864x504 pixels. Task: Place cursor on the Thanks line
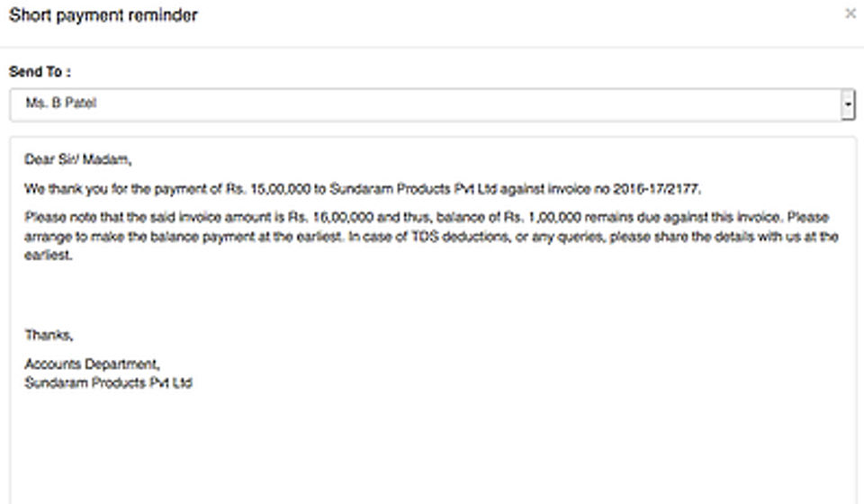(49, 335)
